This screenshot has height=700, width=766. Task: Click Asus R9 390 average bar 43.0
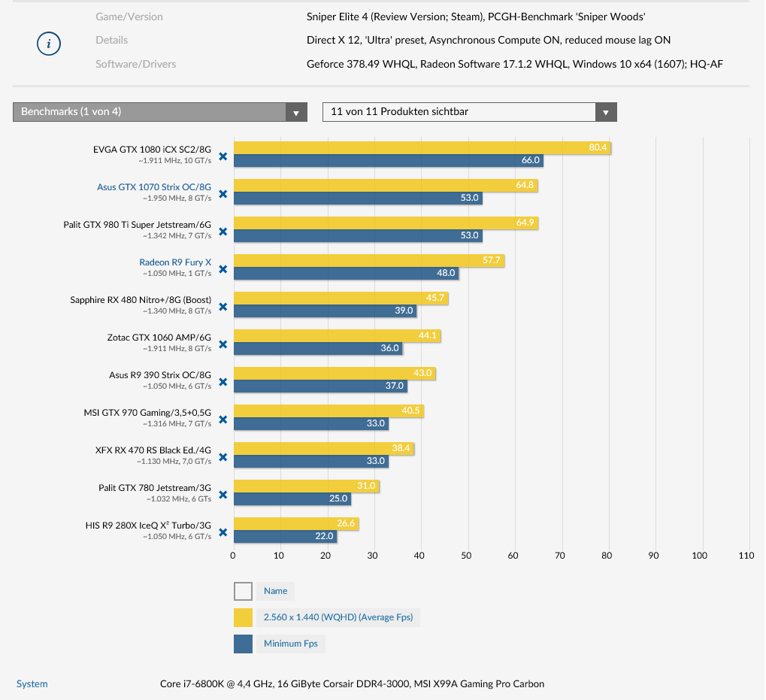pyautogui.click(x=335, y=373)
